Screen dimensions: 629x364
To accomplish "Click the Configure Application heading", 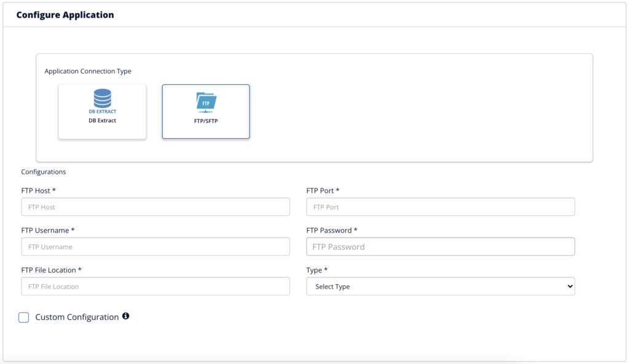I will tap(65, 15).
